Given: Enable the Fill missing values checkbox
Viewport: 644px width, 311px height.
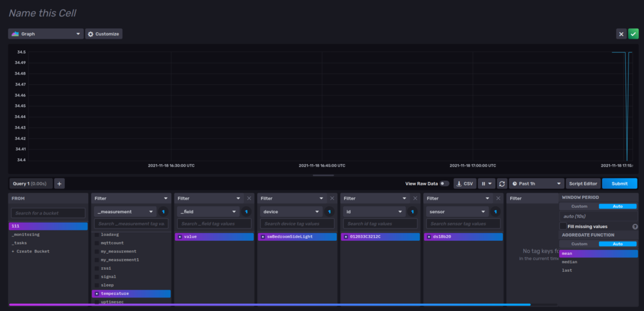Looking at the screenshot, I should coord(563,227).
